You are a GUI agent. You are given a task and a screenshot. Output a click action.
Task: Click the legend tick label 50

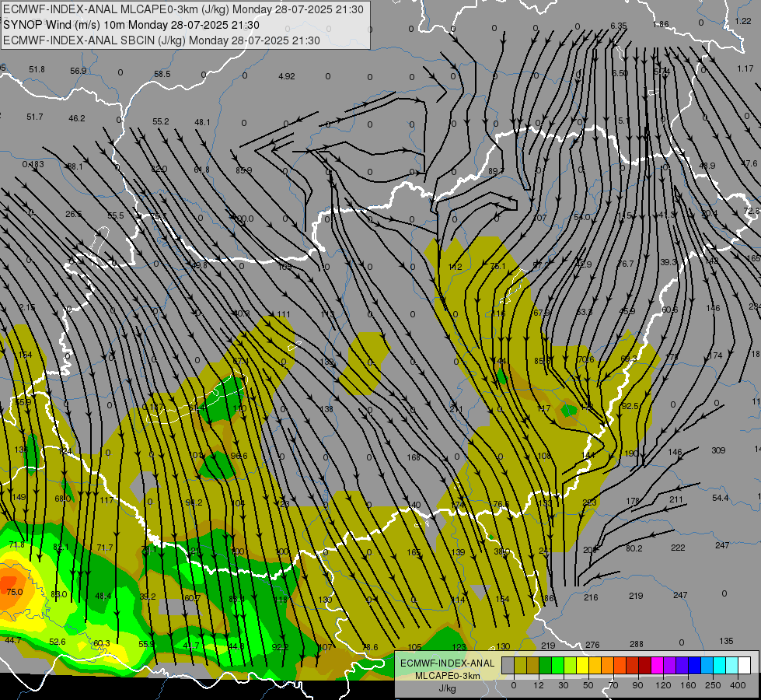pyautogui.click(x=588, y=685)
